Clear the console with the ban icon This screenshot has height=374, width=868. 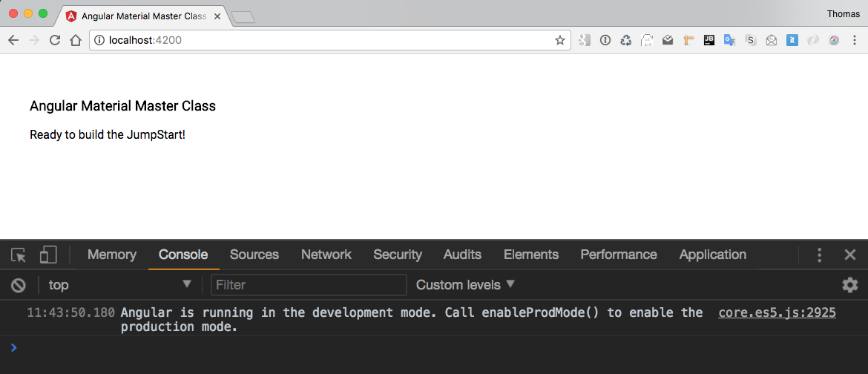[19, 285]
